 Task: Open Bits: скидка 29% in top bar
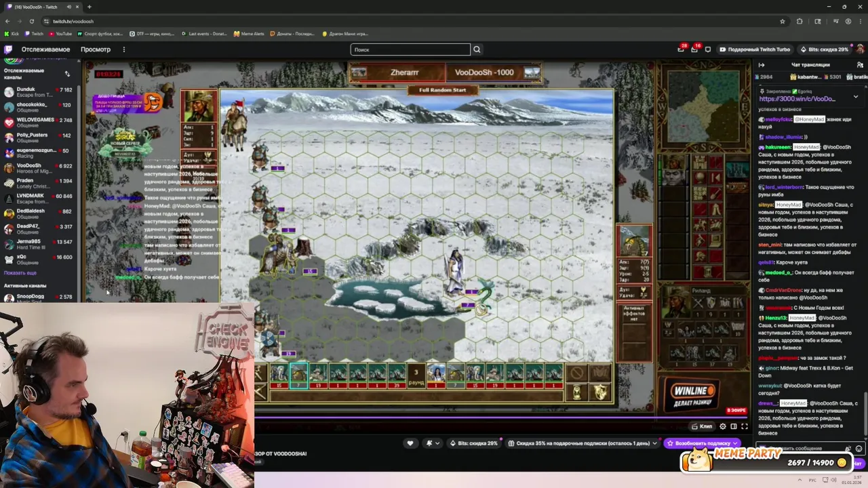click(x=825, y=49)
